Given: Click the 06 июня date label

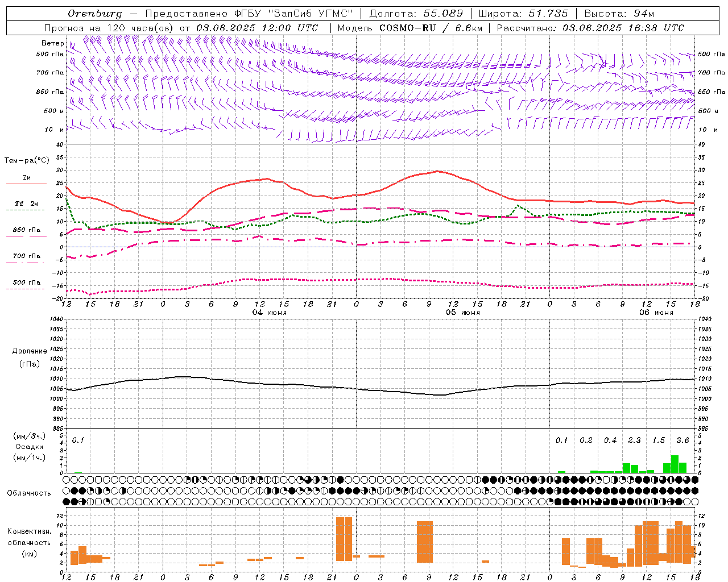Looking at the screenshot, I should click(x=656, y=312).
